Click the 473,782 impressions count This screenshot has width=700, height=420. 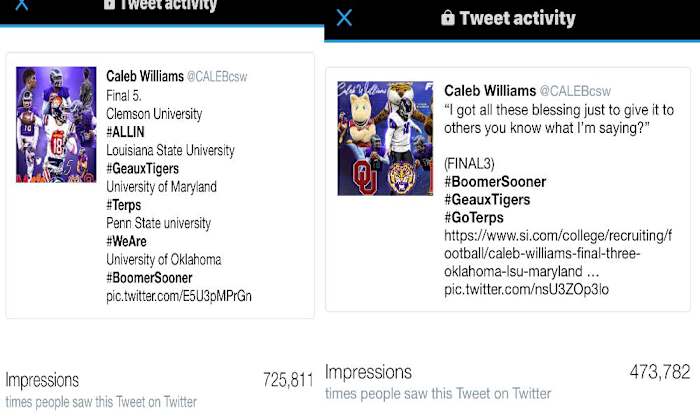click(660, 373)
